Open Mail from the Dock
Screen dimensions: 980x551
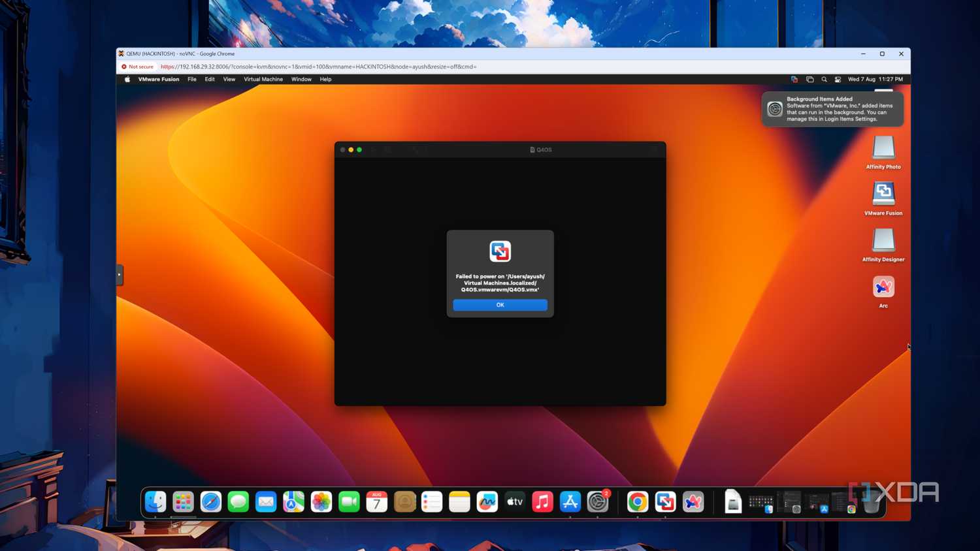point(266,501)
